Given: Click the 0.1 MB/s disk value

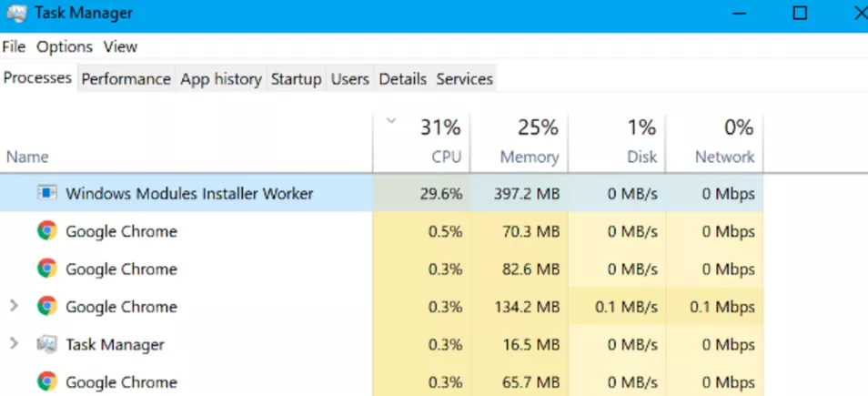Looking at the screenshot, I should (627, 307).
